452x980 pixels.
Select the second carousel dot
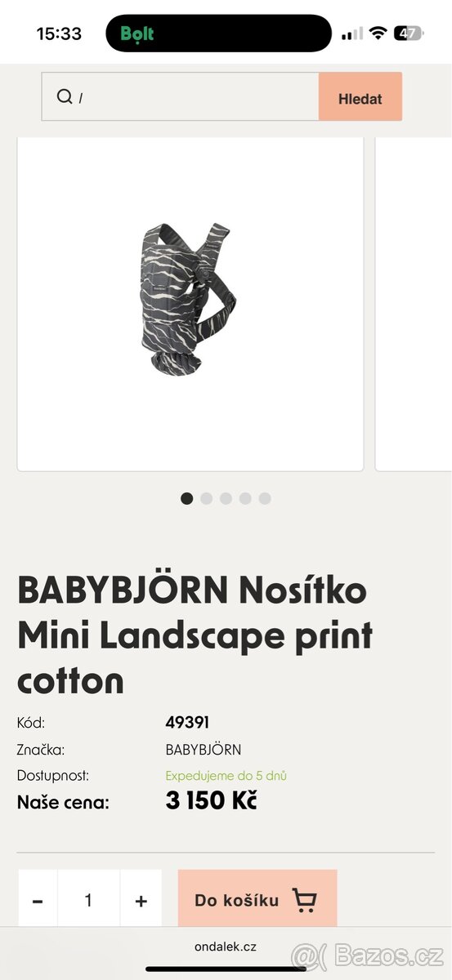coord(206,498)
